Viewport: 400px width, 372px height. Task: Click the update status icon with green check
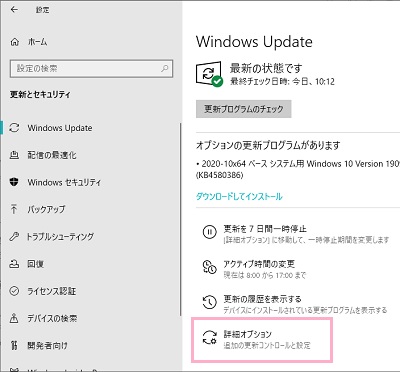click(209, 74)
